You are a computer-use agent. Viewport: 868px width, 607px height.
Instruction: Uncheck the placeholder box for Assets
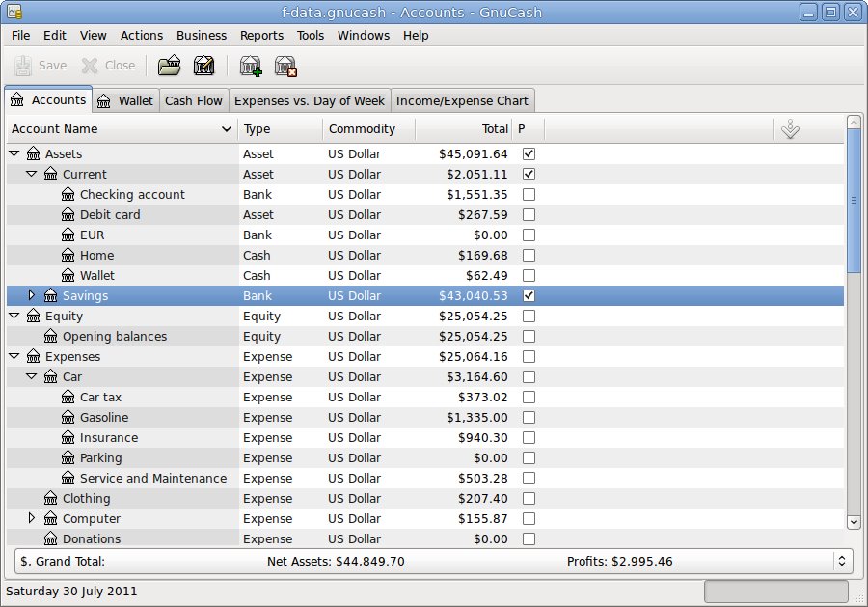[529, 154]
